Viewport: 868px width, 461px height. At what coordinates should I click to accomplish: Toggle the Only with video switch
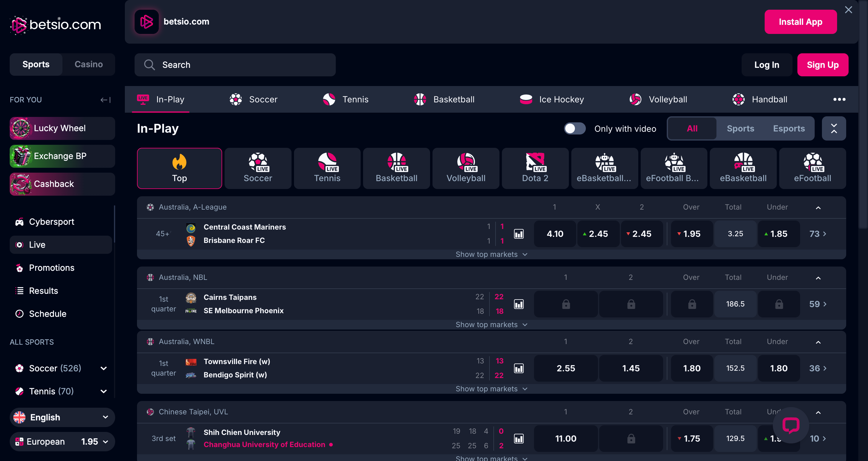pos(575,128)
